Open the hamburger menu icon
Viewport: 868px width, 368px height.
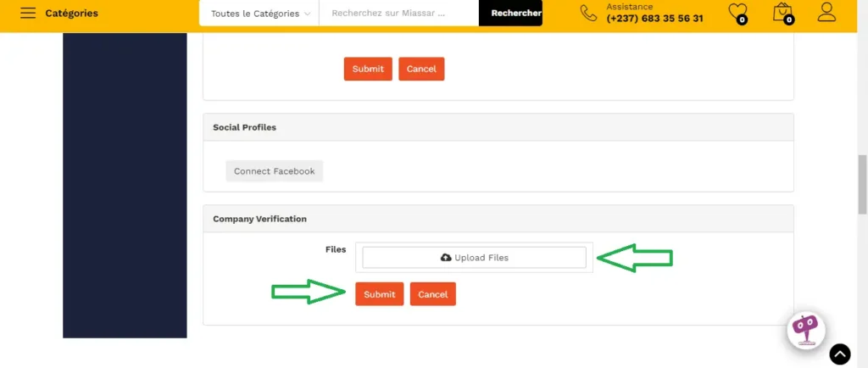pos(28,14)
